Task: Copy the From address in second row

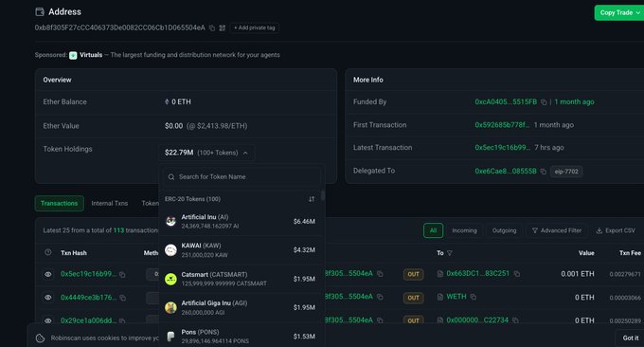Action: pos(380,297)
